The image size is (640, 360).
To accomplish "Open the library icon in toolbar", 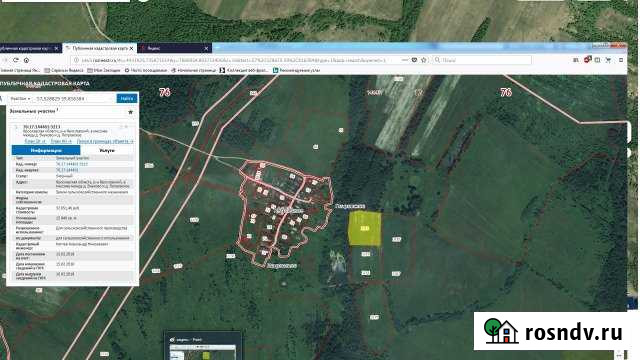I will 576,60.
